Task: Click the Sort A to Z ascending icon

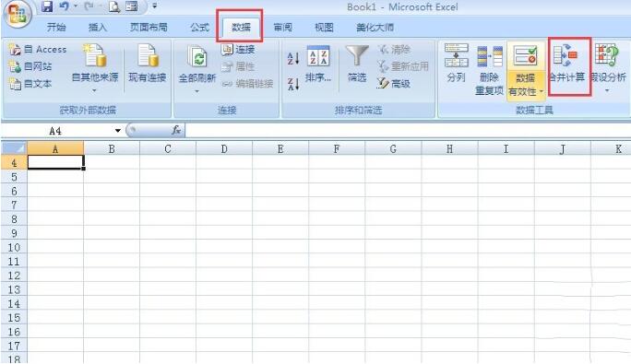Action: (x=293, y=59)
